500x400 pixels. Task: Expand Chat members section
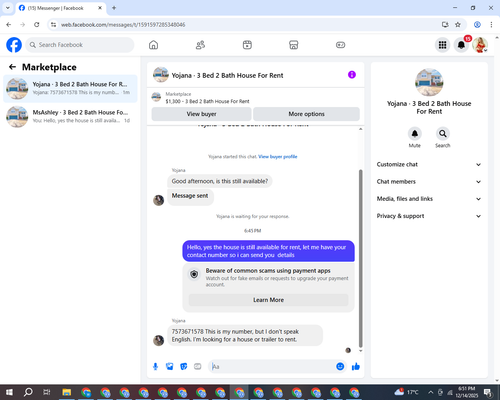tap(429, 182)
